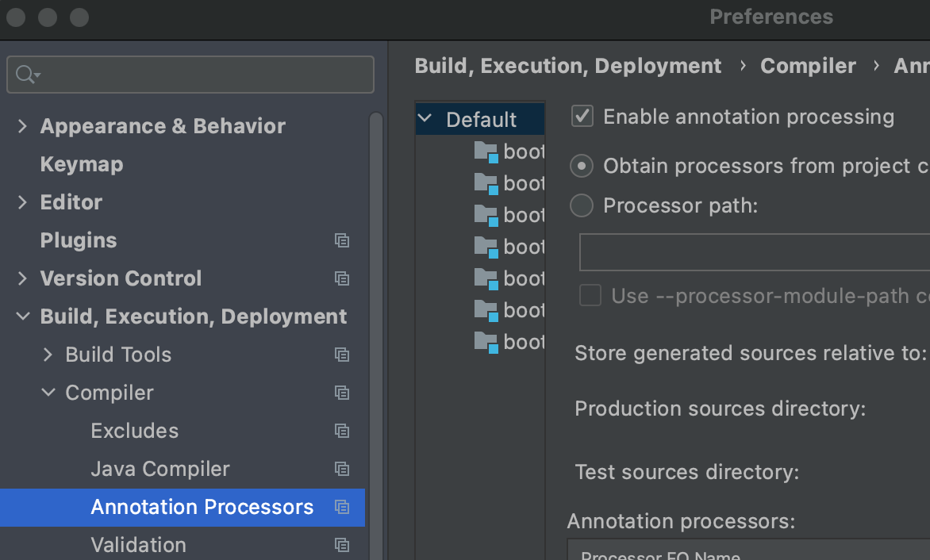Collapse the Compiler tree node

click(x=48, y=393)
